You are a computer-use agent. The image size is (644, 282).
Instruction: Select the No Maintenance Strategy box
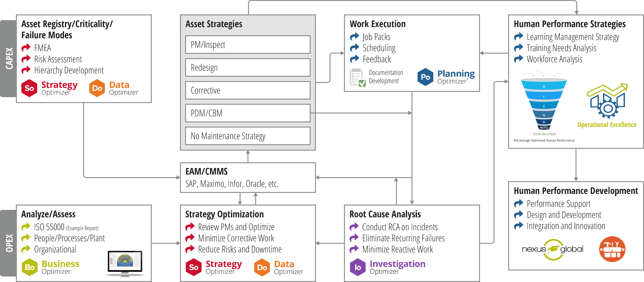[x=248, y=136]
